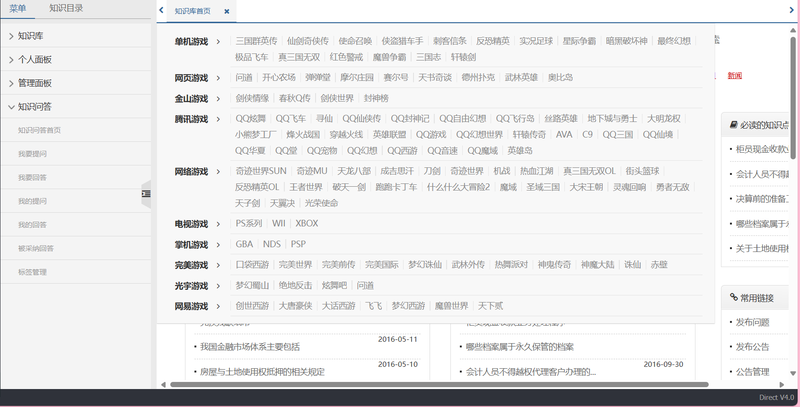Open the 跑跑卡丁车 link

coord(396,187)
